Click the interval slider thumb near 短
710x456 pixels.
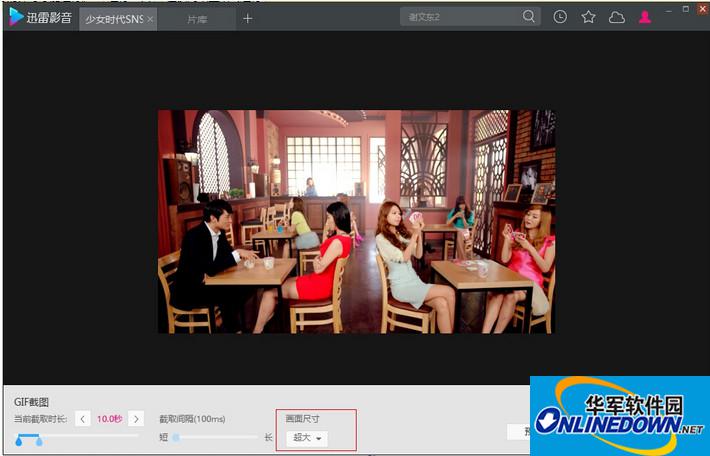176,437
